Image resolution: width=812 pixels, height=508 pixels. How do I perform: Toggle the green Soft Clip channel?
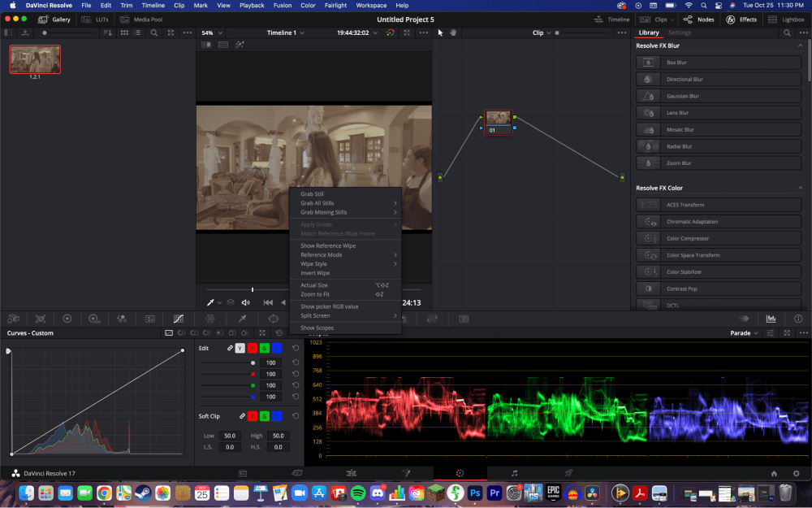click(264, 416)
